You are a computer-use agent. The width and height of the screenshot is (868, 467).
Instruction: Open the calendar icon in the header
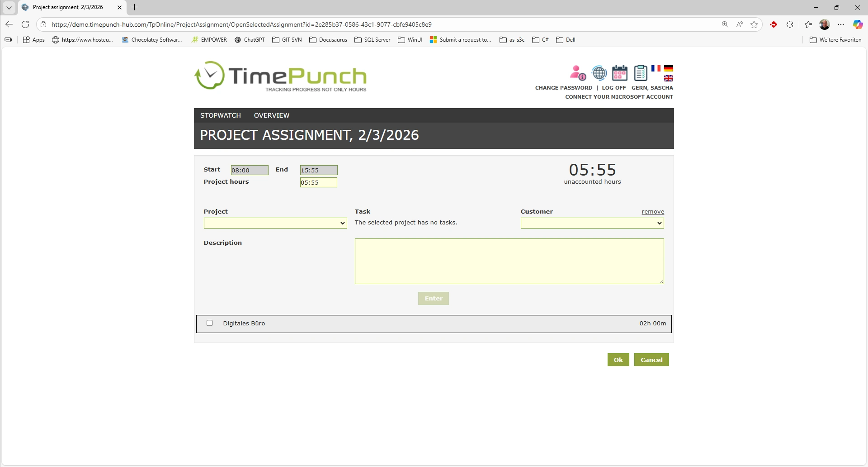click(x=619, y=73)
